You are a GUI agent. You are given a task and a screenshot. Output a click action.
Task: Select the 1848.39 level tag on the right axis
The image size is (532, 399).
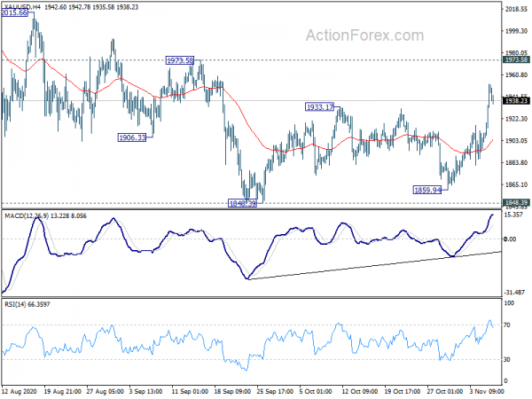coord(516,203)
